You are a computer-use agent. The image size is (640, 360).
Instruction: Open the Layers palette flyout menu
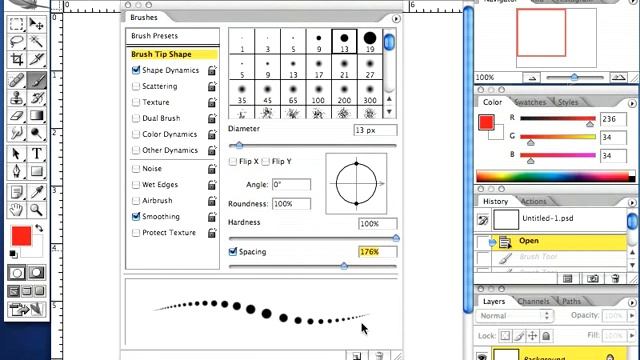(632, 302)
